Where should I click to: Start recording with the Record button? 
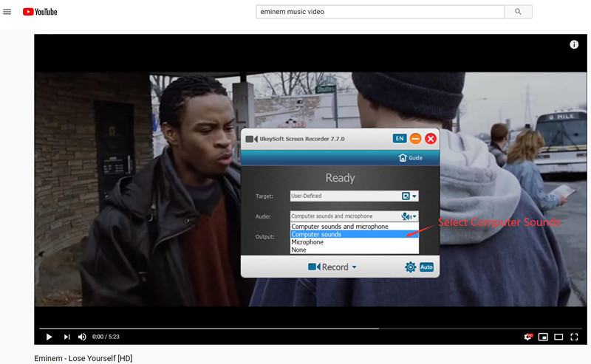pos(328,267)
